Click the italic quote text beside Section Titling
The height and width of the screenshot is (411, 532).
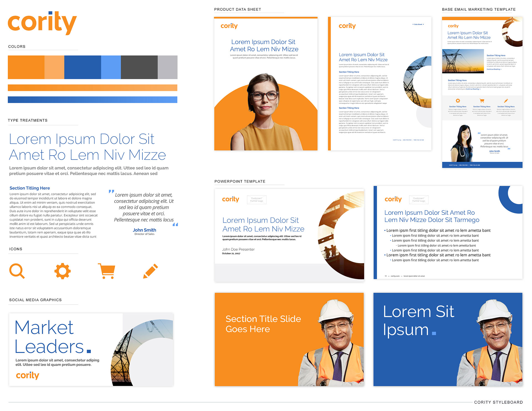[144, 207]
